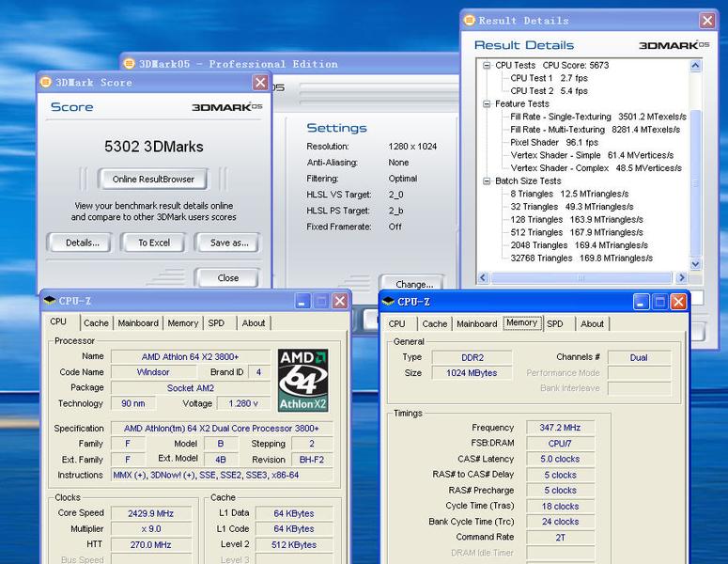Select the 32 Triangles result row

(572, 207)
